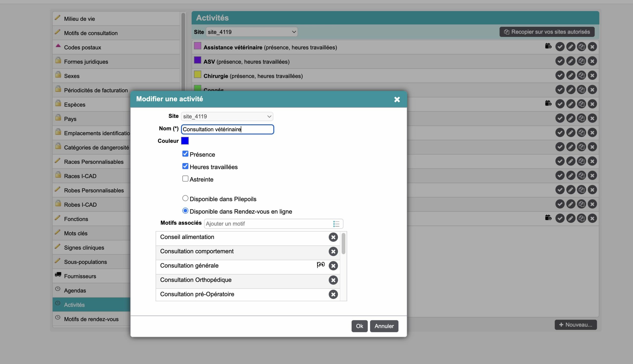The image size is (633, 364).
Task: Confirm with the Ok button
Action: [x=359, y=326]
